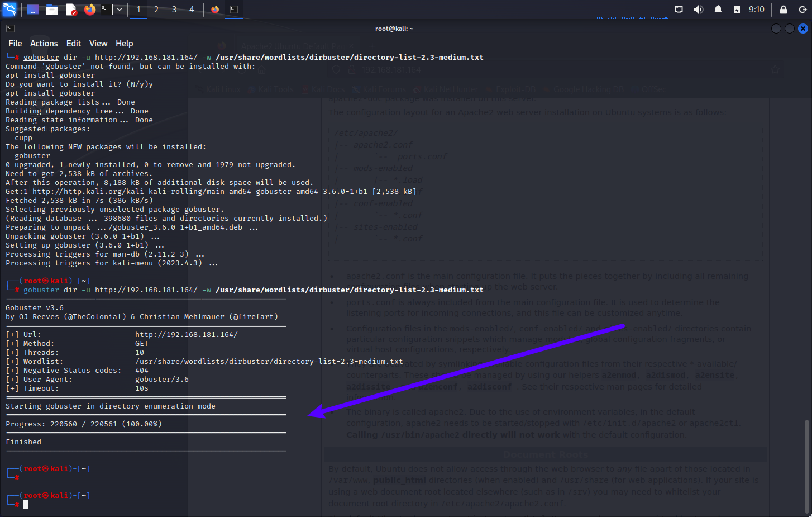812x517 pixels.
Task: Open the text editor launcher icon
Action: [71, 10]
